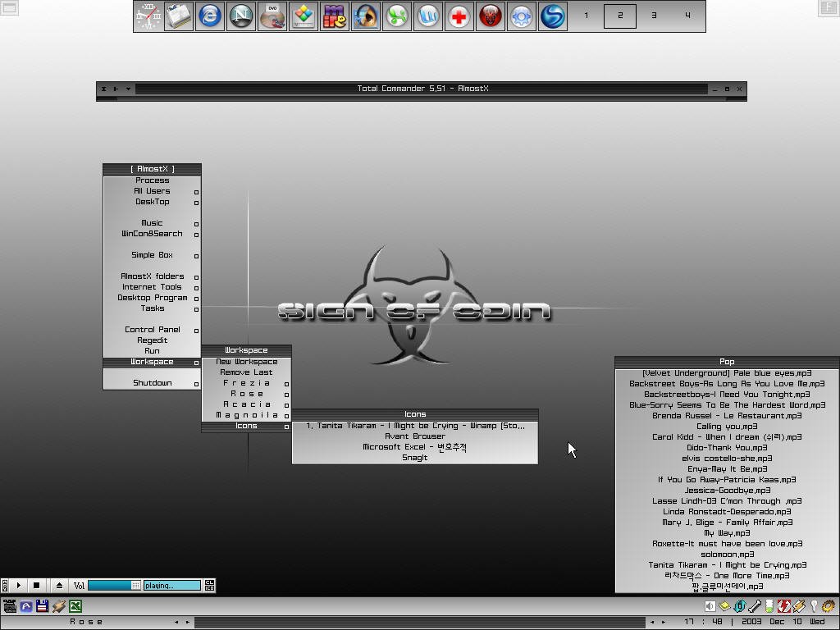The height and width of the screenshot is (630, 840).
Task: Expand the DeskTop submenu
Action: tap(152, 202)
